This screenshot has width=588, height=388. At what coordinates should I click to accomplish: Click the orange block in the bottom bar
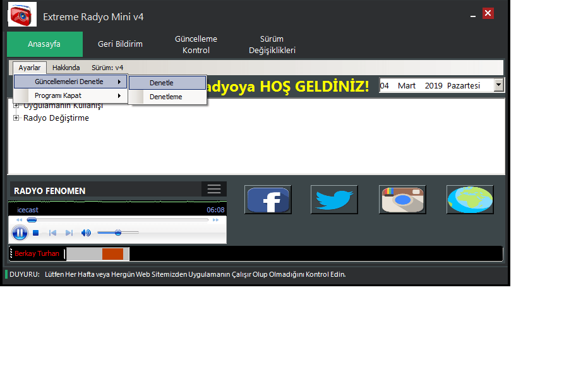pos(112,254)
